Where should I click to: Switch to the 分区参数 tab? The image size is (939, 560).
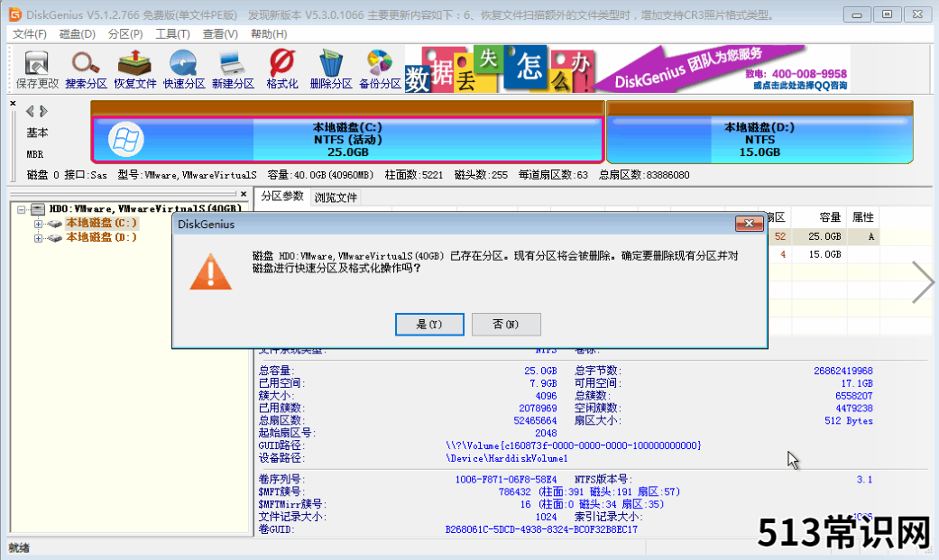pos(282,197)
